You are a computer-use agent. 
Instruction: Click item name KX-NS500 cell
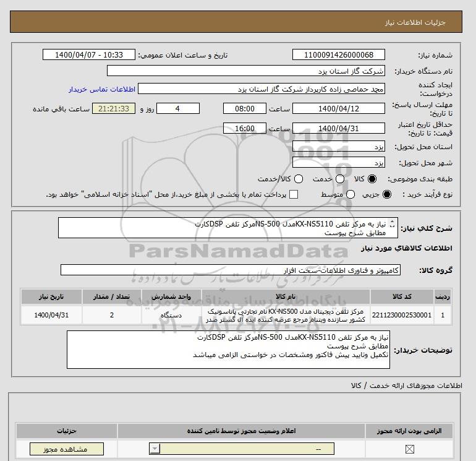[286, 315]
